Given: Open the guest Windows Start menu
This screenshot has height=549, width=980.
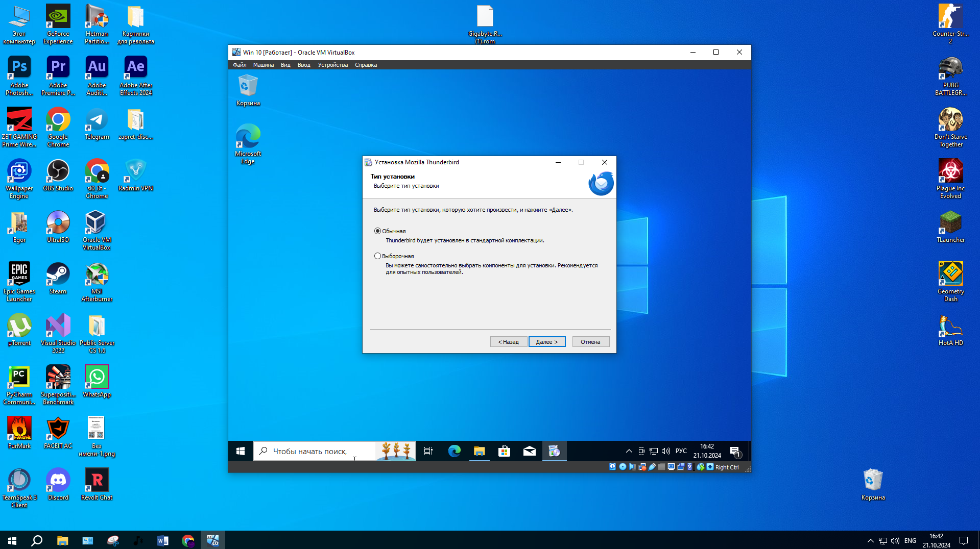Looking at the screenshot, I should click(241, 451).
